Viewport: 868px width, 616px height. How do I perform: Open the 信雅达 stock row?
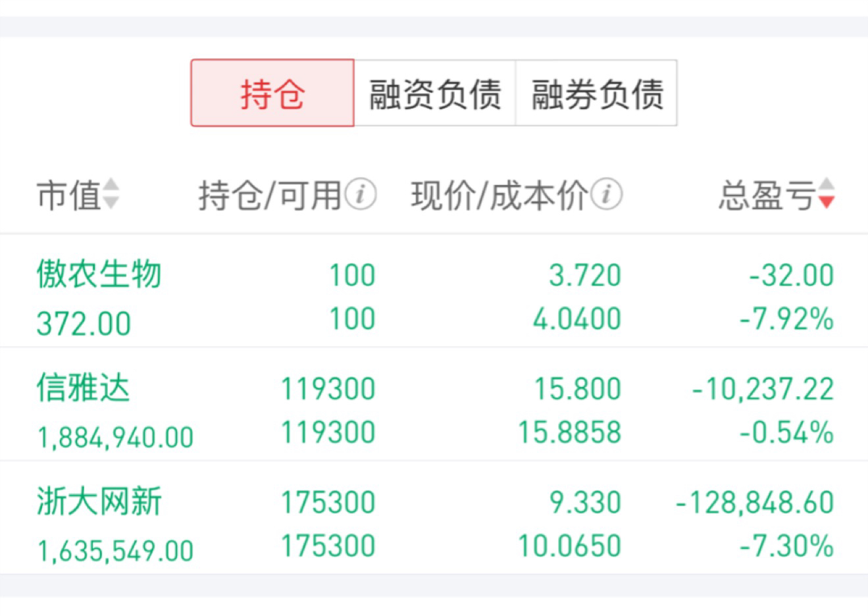click(434, 404)
